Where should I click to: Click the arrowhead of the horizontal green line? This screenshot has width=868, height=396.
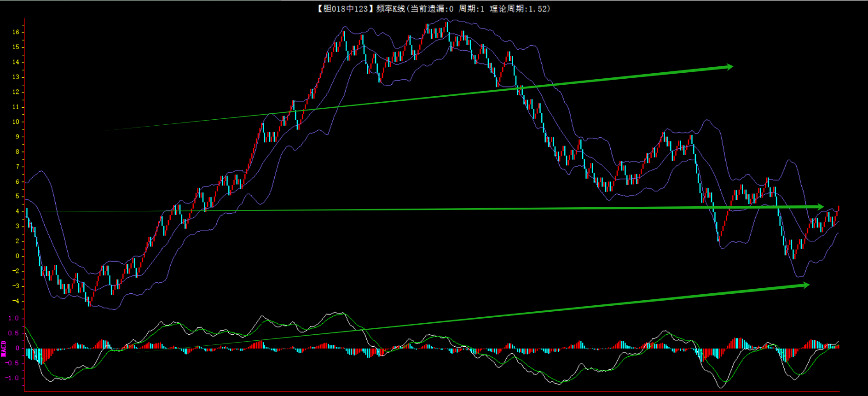tap(820, 207)
